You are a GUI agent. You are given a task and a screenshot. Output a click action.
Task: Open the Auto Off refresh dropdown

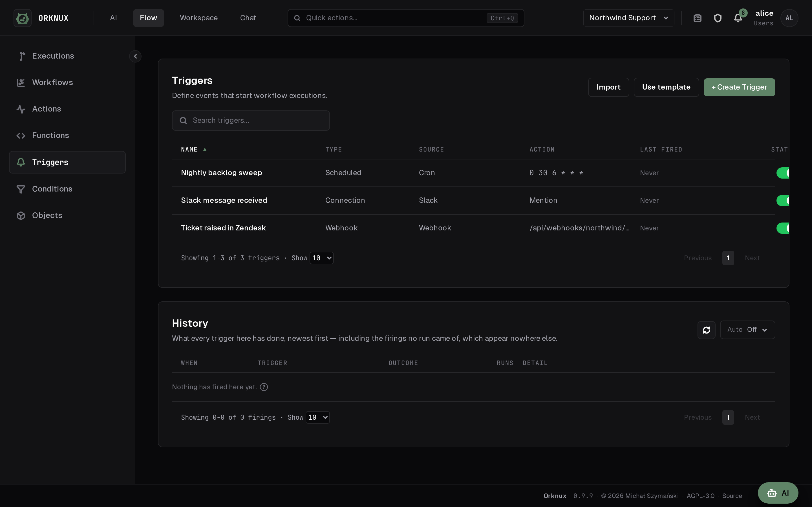pyautogui.click(x=748, y=330)
